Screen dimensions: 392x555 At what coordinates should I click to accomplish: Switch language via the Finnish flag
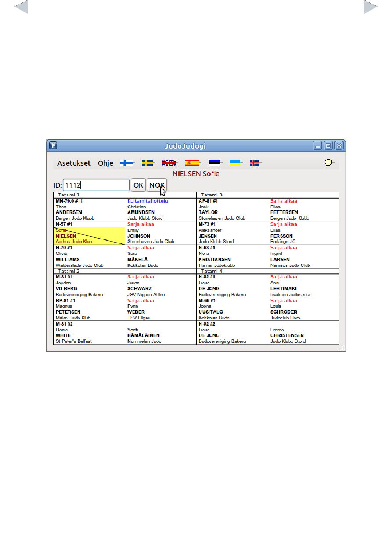point(126,163)
